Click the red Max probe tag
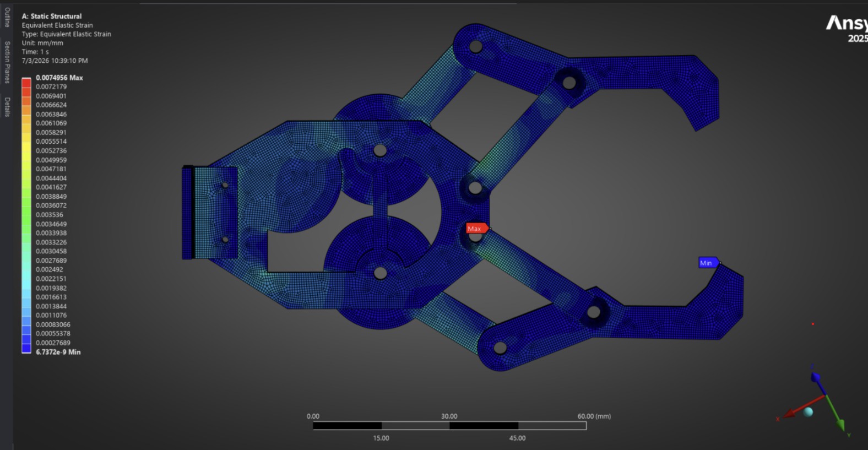Viewport: 868px width, 450px height. [476, 229]
